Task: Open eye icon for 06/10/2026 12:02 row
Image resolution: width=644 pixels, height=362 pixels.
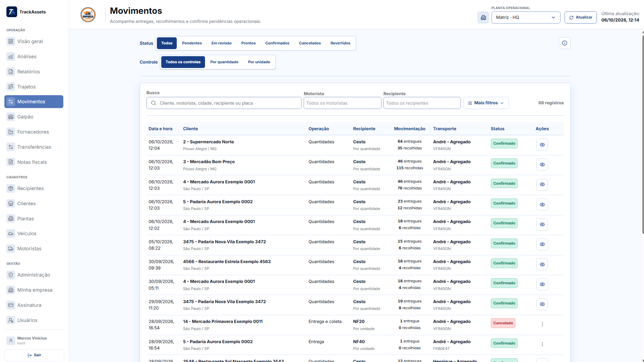Action: 542,224
